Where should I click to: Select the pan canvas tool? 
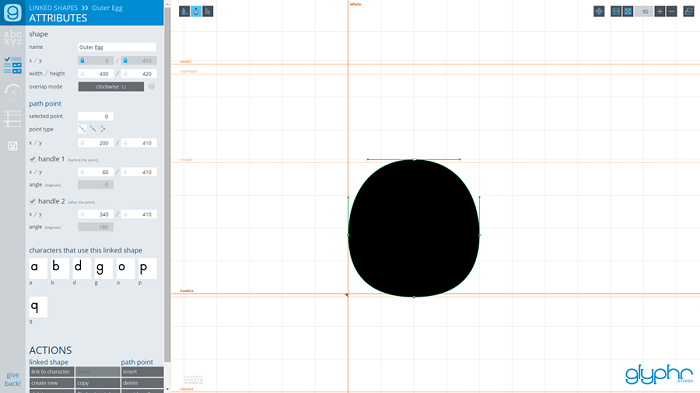[599, 12]
